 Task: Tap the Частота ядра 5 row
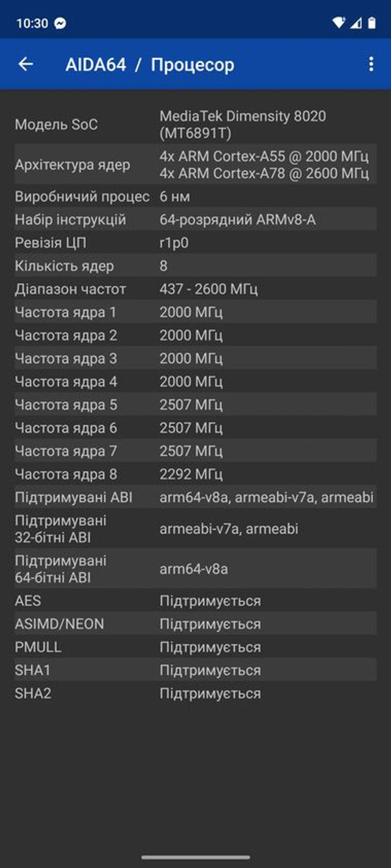195,405
